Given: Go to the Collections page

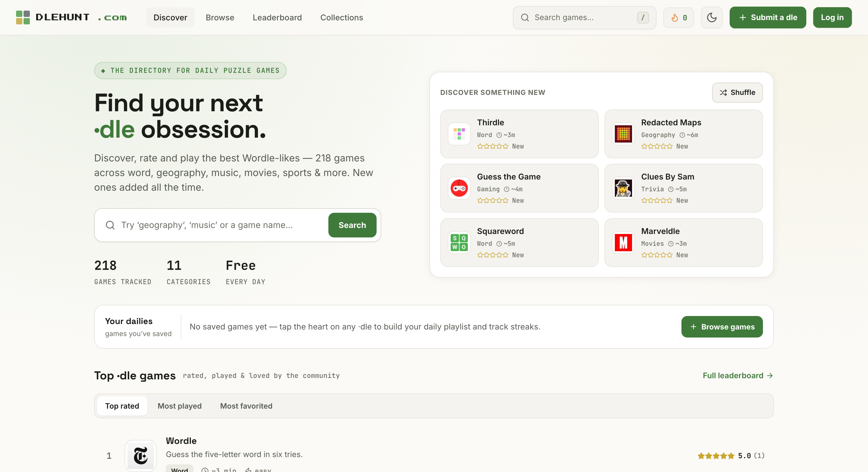Looking at the screenshot, I should point(341,17).
